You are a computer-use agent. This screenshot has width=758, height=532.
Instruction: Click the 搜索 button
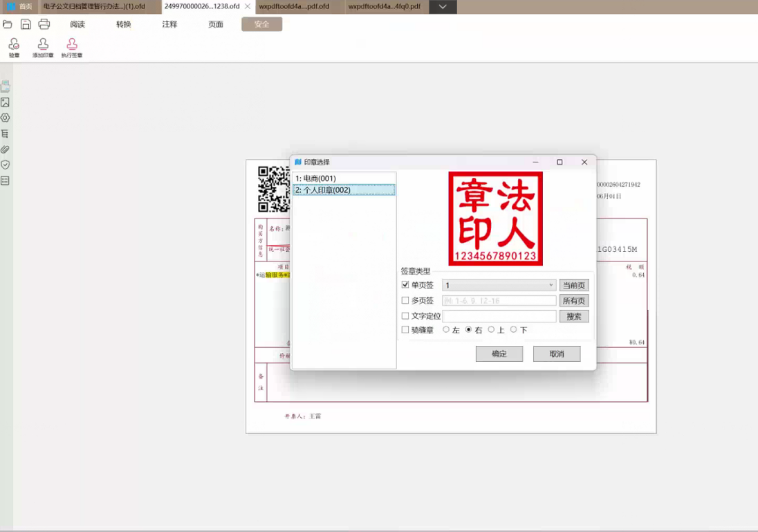(x=574, y=316)
